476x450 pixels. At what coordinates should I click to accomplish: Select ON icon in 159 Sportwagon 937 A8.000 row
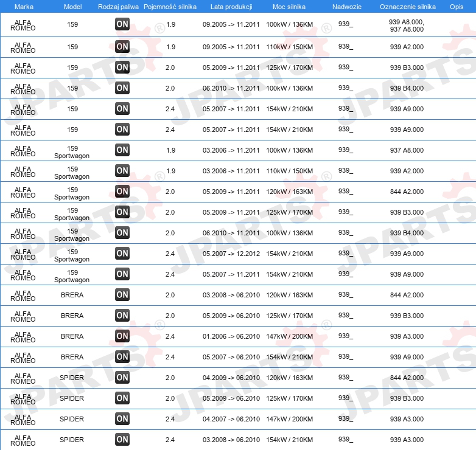pos(122,150)
